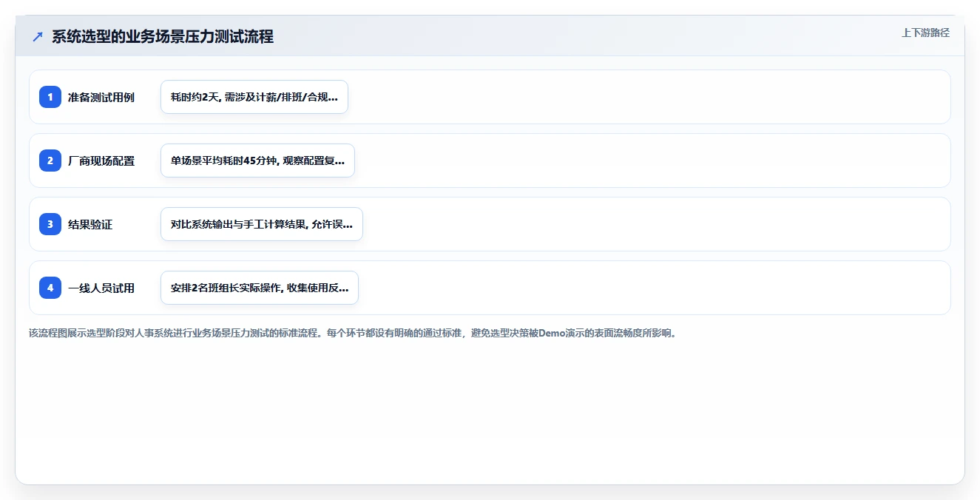Screen dimensions: 980x500
Task: Click the step 1 number badge
Action: [x=50, y=97]
